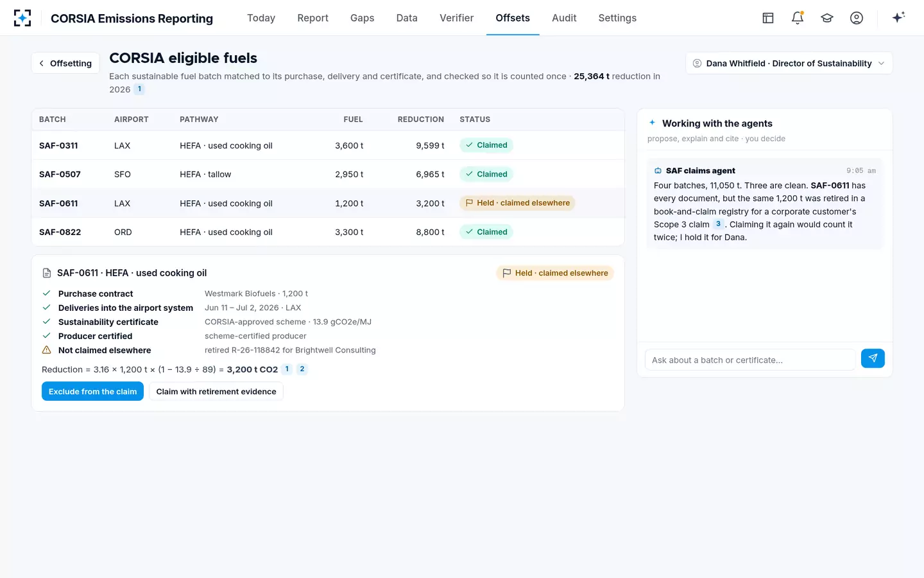Select the SAF-0507 batch row
924x578 pixels.
[x=328, y=174]
